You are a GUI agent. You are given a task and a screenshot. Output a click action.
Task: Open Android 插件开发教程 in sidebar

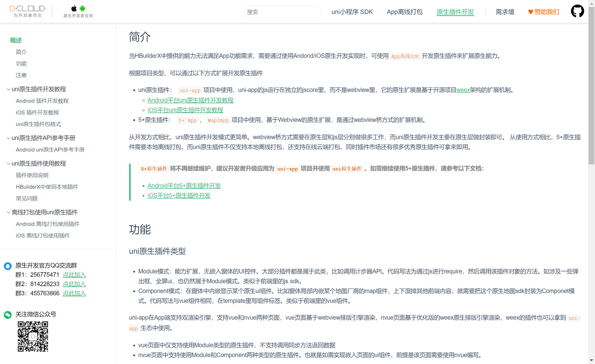[42, 101]
